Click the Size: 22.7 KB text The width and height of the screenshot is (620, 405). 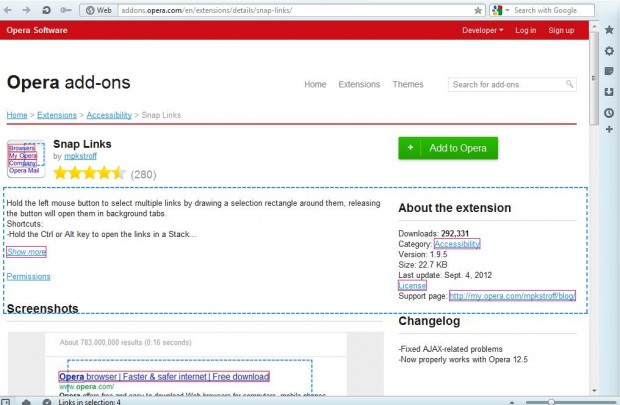click(x=423, y=265)
